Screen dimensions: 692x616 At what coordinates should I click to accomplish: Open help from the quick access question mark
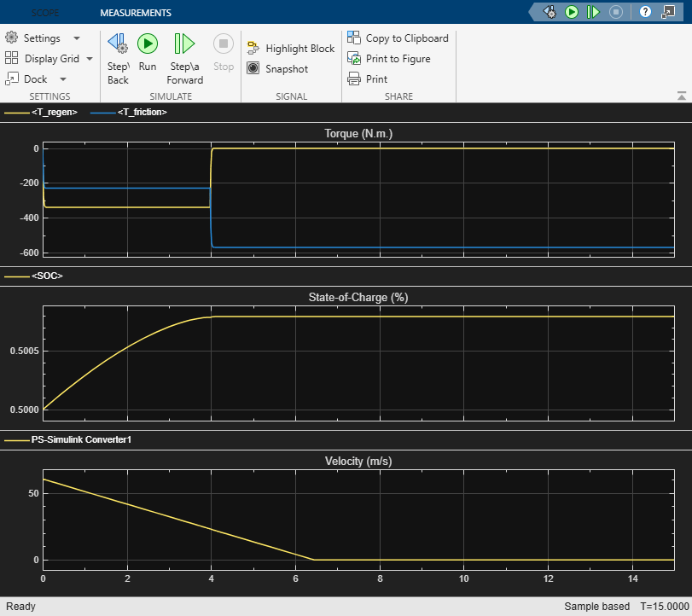click(645, 12)
